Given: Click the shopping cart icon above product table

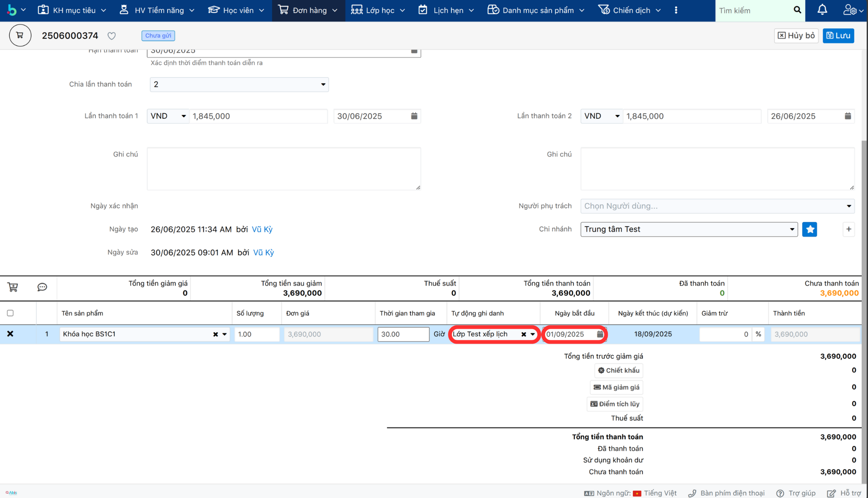Looking at the screenshot, I should [x=13, y=287].
